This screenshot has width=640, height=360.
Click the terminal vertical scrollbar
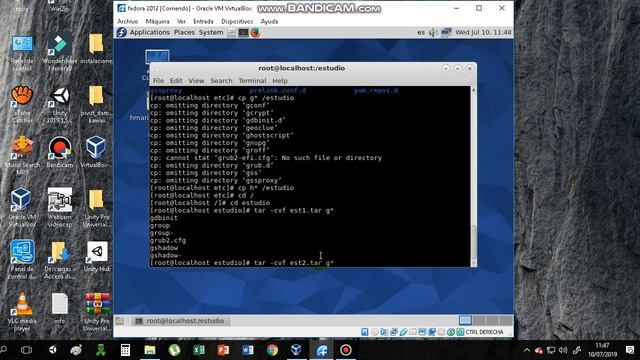473,176
